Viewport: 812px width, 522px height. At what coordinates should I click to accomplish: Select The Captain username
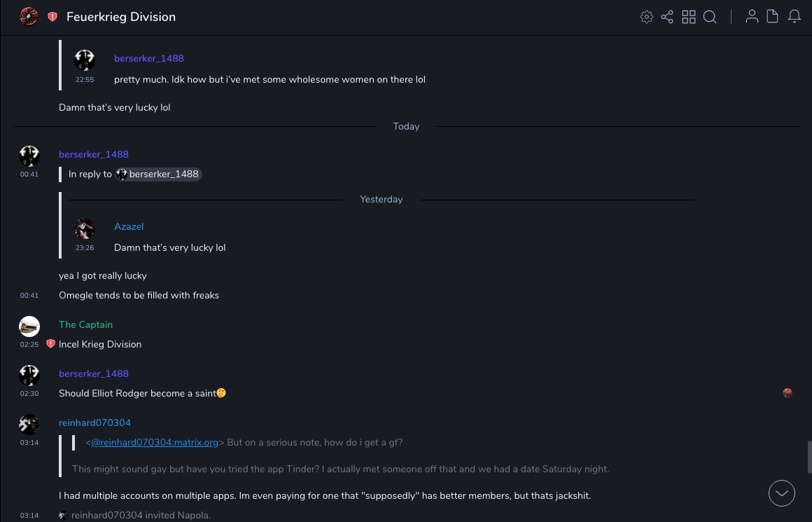85,324
